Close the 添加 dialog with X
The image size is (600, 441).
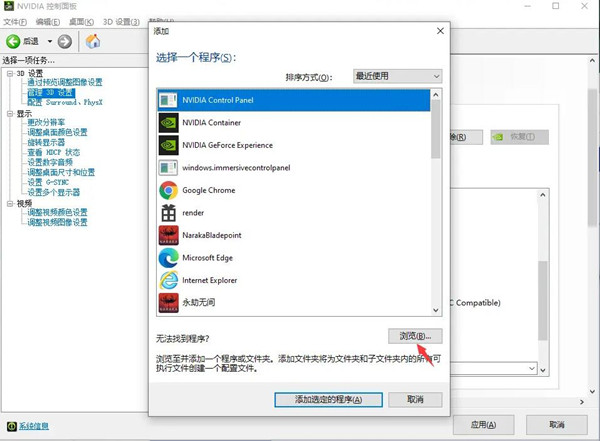pos(440,31)
